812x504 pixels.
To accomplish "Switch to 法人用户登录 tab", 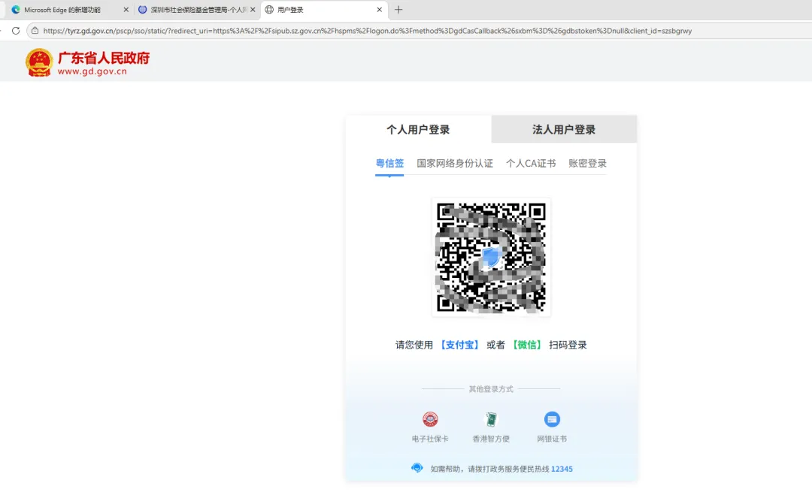I will pos(564,129).
